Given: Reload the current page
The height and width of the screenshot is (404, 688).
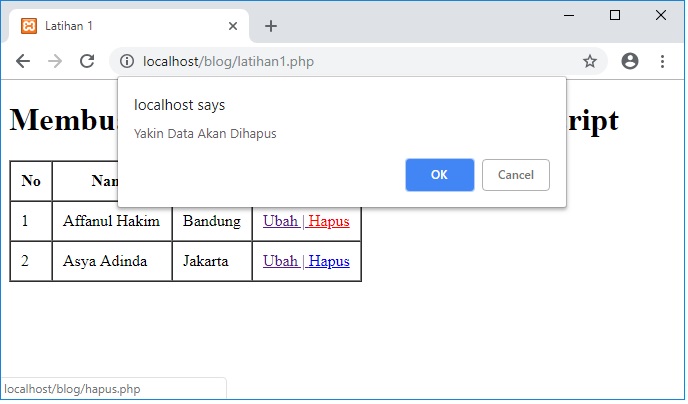Looking at the screenshot, I should [x=87, y=61].
